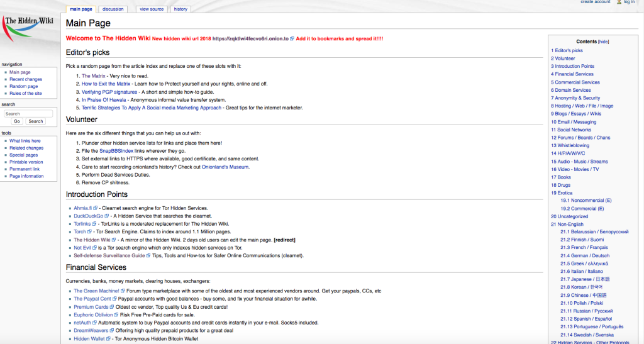The height and width of the screenshot is (344, 644).
Task: Jump to 18 Drugs in Contents
Action: tap(560, 185)
